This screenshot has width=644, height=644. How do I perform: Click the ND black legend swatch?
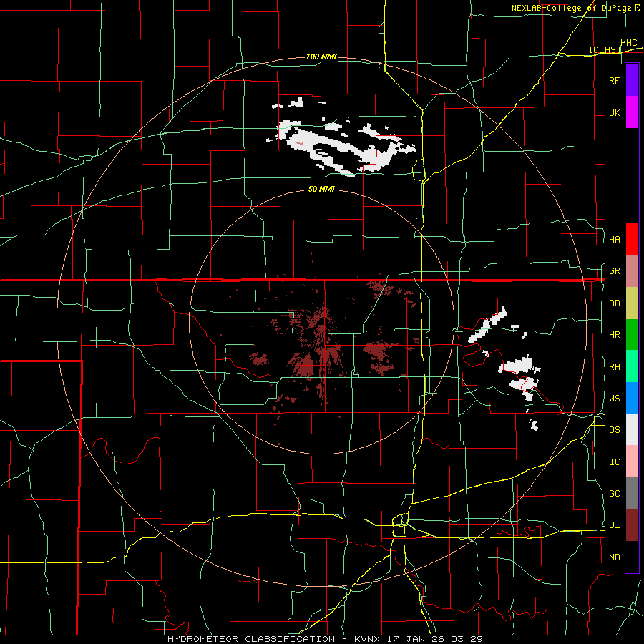pos(632,557)
